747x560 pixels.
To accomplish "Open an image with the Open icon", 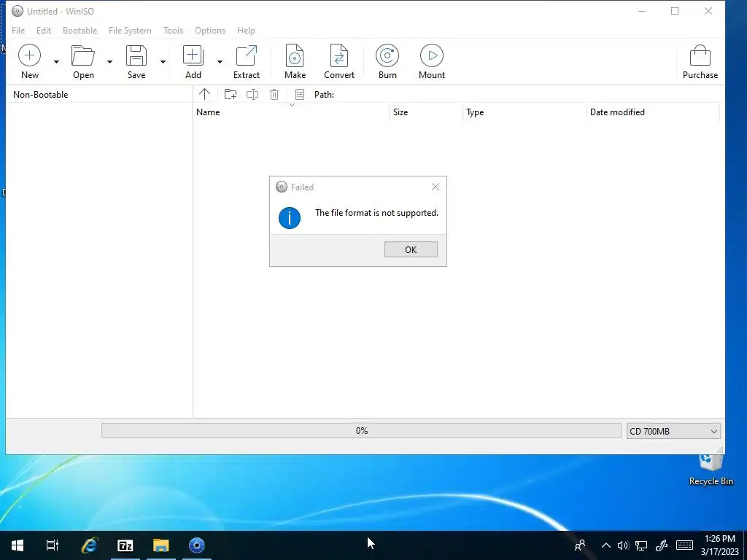I will coord(83,55).
